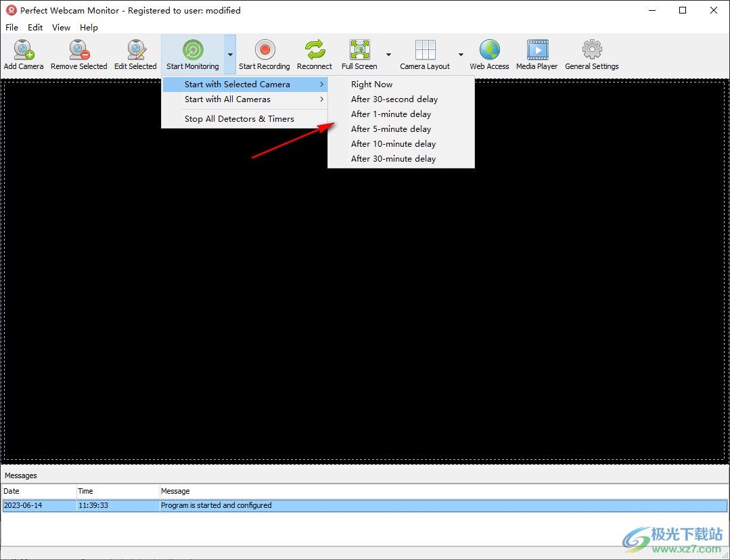Click the 11:39:33 time cell

(x=118, y=505)
